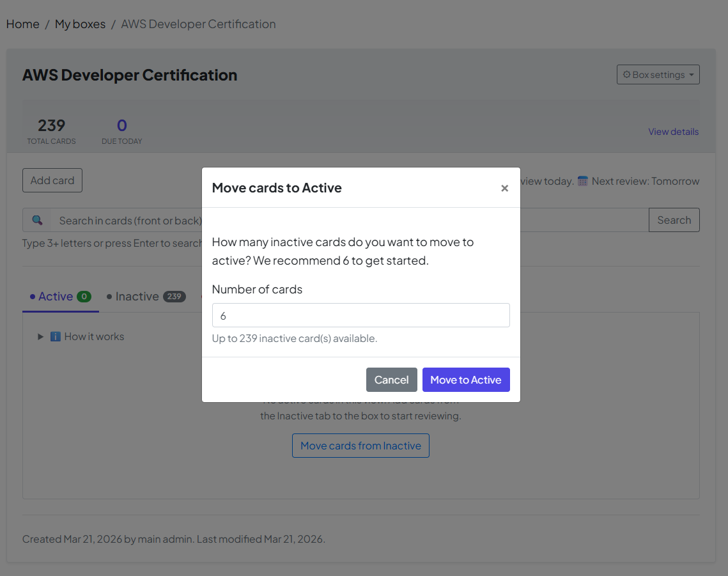Switch to the Active tab

[x=56, y=297]
